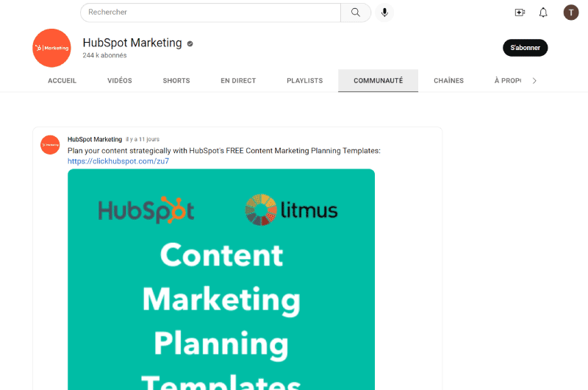Click the HubSpot Marketing channel logo
The height and width of the screenshot is (390, 588).
click(51, 48)
